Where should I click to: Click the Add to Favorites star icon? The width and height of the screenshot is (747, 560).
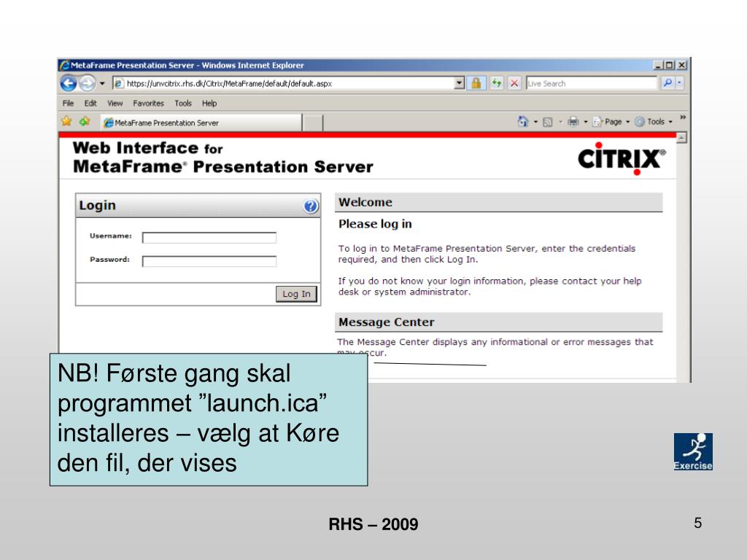[x=85, y=122]
